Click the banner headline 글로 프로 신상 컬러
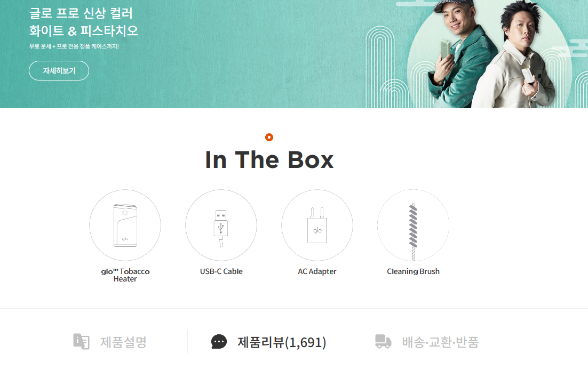588x370 pixels. pyautogui.click(x=81, y=13)
